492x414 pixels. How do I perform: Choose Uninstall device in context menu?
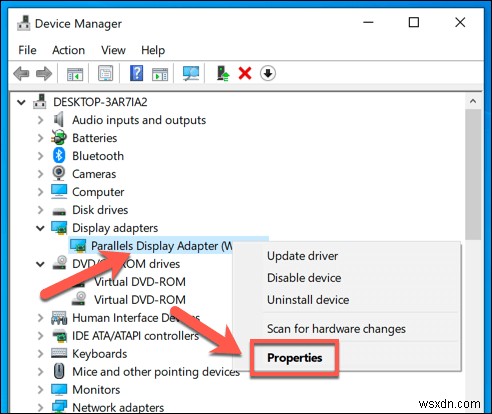click(x=308, y=300)
